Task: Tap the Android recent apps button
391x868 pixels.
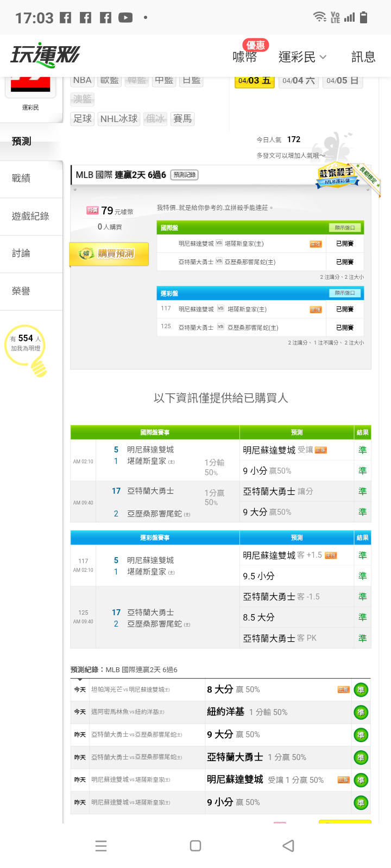Action: [101, 846]
